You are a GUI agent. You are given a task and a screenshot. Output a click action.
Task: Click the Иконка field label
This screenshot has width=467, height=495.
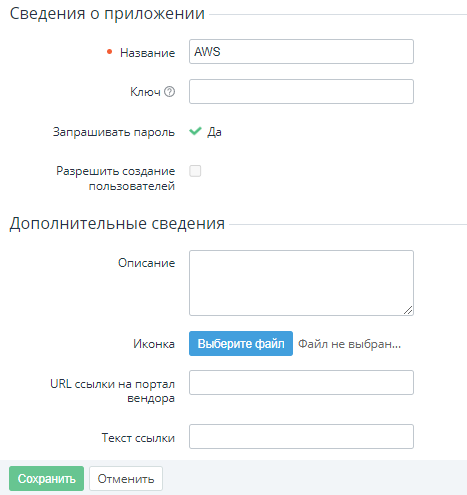click(x=154, y=344)
